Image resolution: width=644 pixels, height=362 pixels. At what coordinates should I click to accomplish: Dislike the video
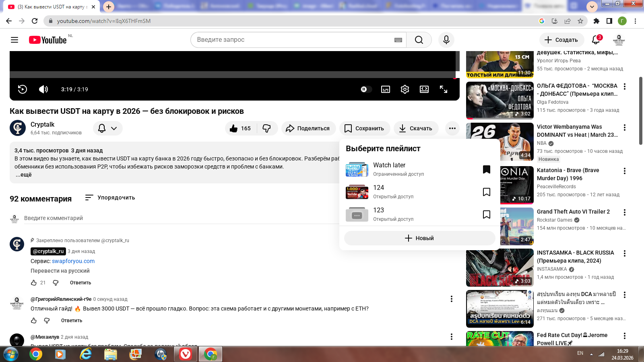(267, 128)
